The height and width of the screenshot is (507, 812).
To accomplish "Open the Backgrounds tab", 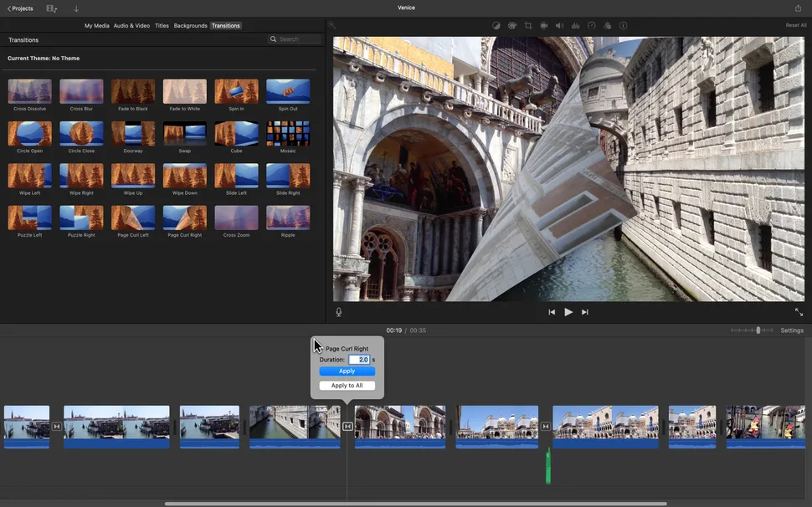I will pos(190,26).
